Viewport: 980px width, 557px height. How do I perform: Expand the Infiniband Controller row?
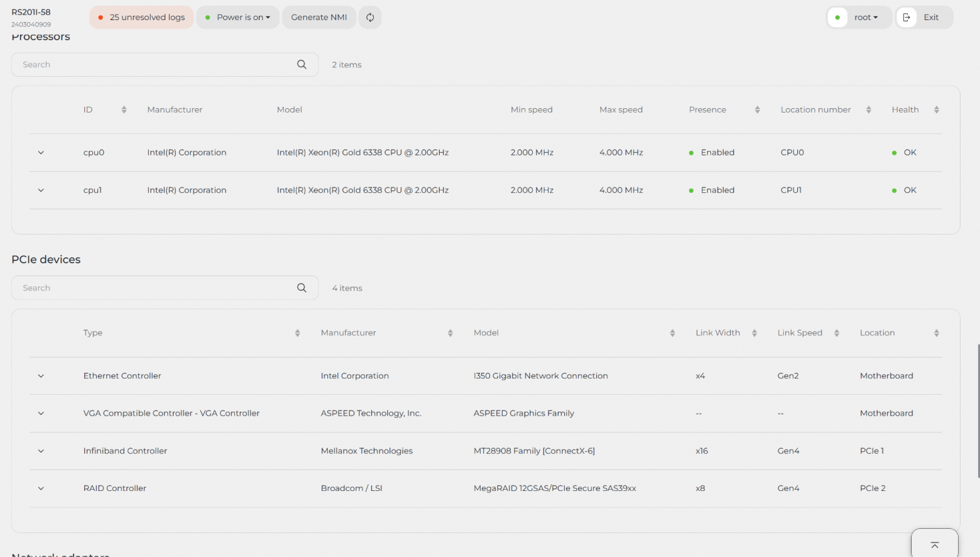coord(41,451)
